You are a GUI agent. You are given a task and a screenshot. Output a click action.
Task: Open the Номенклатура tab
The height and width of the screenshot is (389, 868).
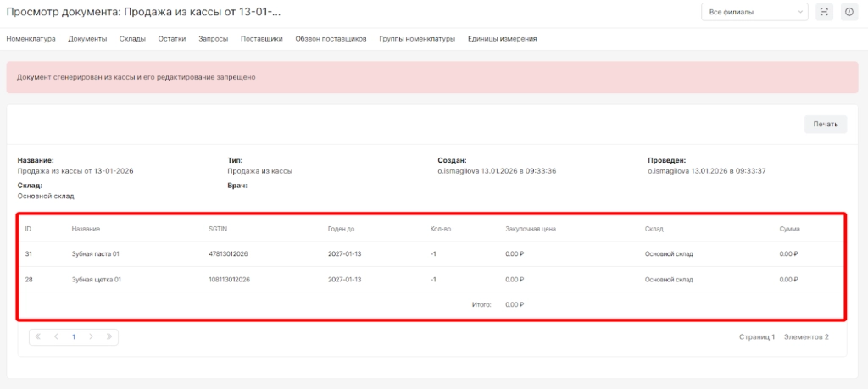pyautogui.click(x=31, y=39)
